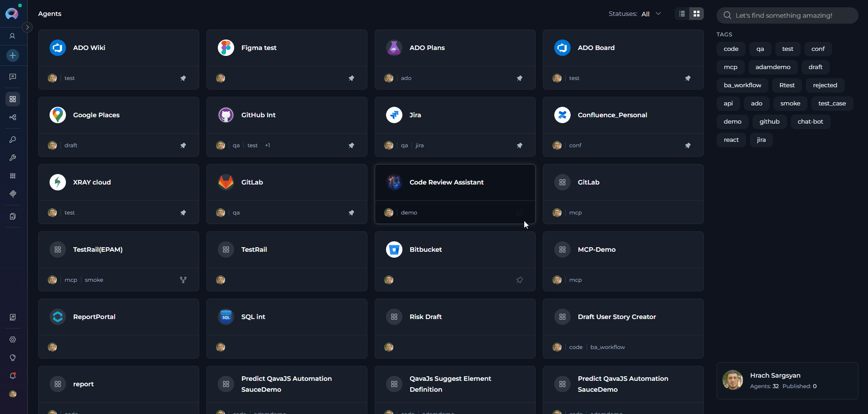The width and height of the screenshot is (868, 414).
Task: Expand the sidebar with the chevron arrow
Action: coord(27,27)
